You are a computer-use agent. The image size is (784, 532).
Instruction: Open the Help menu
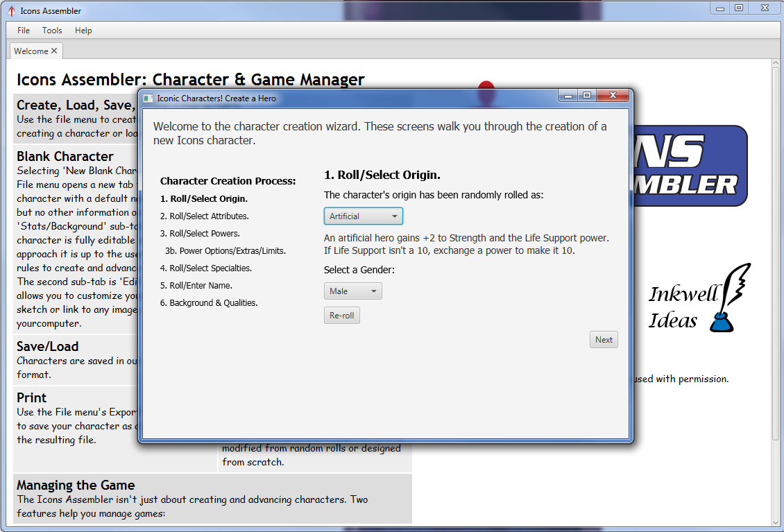[x=83, y=31]
